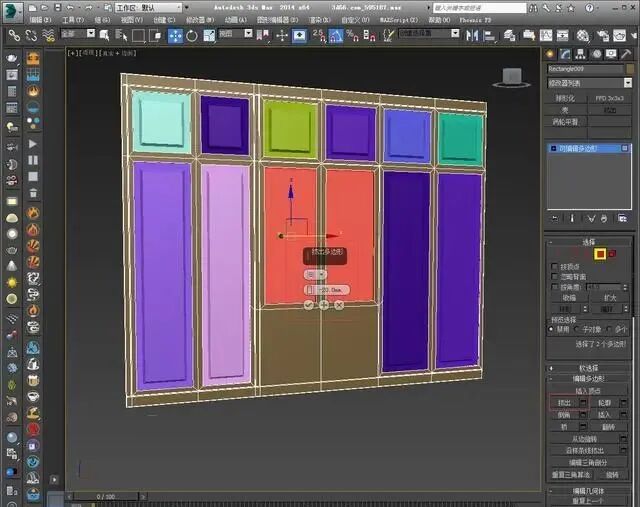Screen dimensions: 640x507
Task: Expand the editable poly item in modifier stack
Action: tap(553, 149)
